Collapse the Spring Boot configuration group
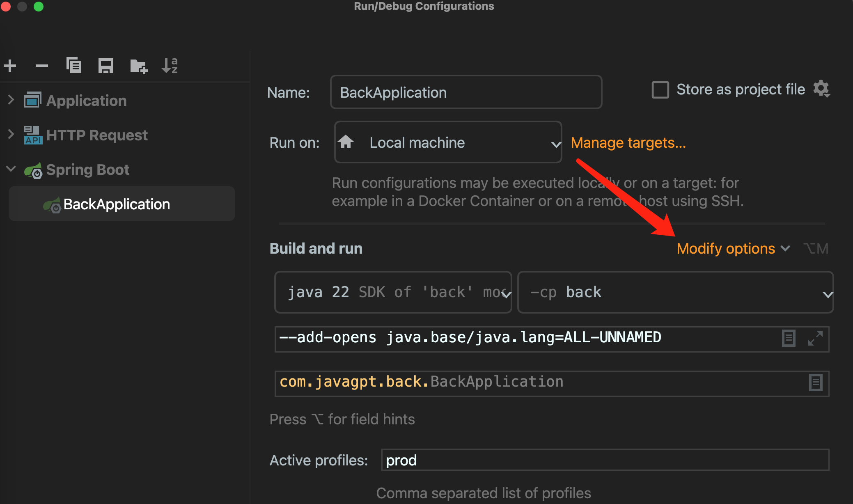Viewport: 853px width, 504px height. (11, 169)
